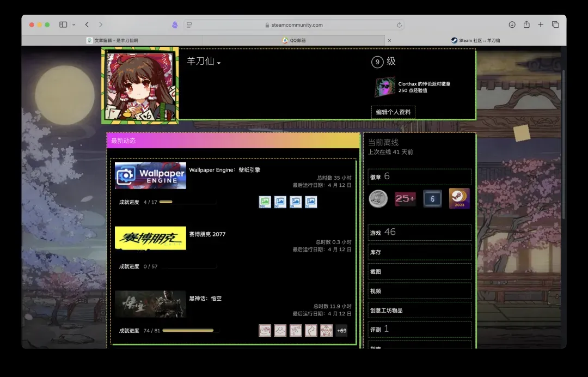
Task: Click the Share icon in the toolbar
Action: tap(526, 25)
